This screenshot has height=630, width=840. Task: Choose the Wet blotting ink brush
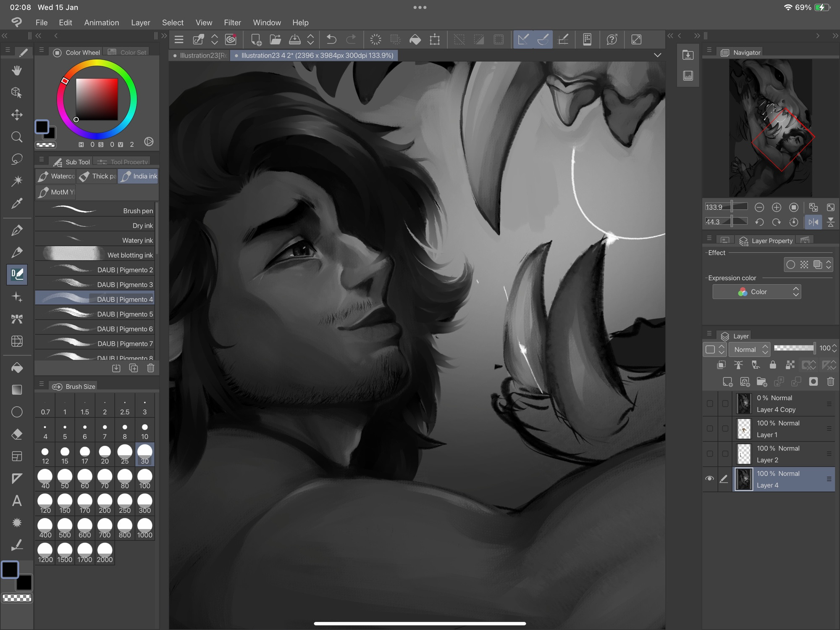(95, 255)
